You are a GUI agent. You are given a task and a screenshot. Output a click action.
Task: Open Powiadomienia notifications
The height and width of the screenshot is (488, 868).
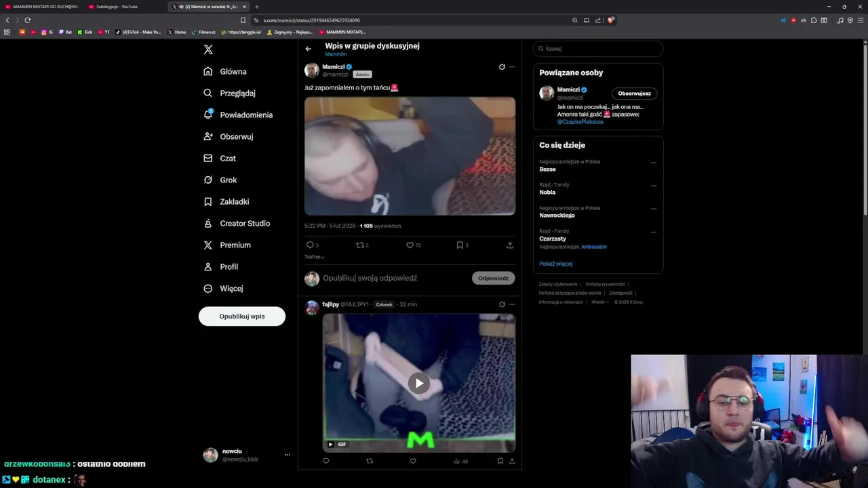click(238, 115)
